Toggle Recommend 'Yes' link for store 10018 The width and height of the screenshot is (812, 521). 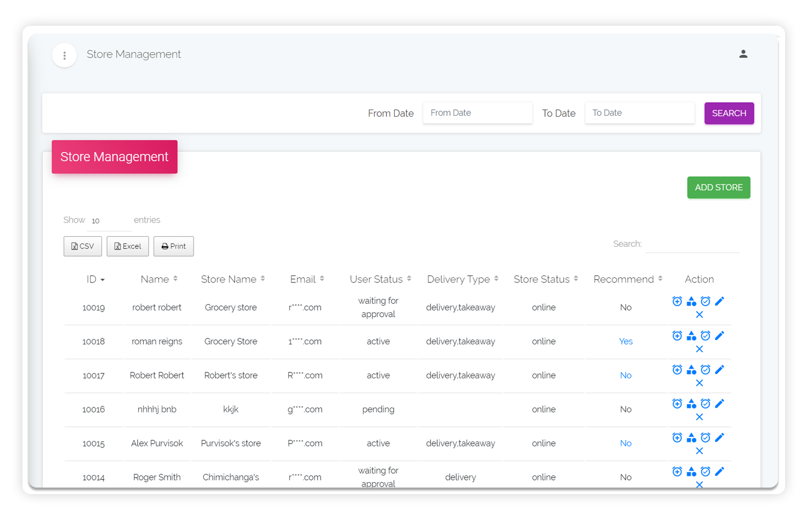pyautogui.click(x=626, y=342)
